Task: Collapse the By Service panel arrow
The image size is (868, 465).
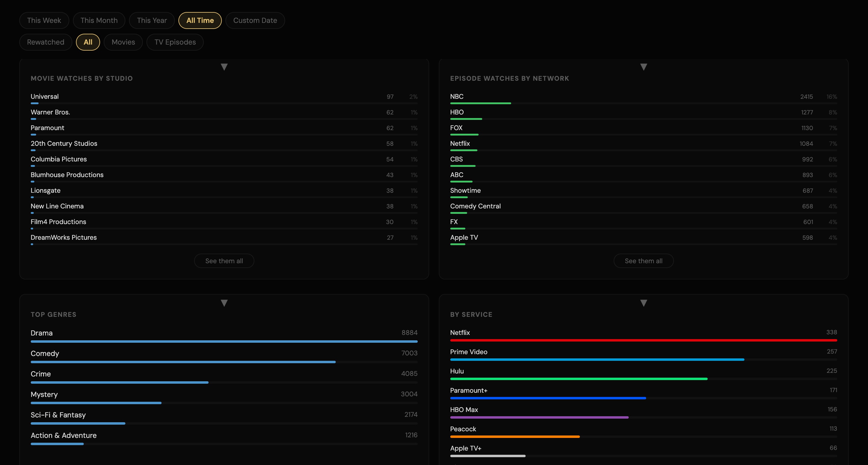Action: point(643,303)
